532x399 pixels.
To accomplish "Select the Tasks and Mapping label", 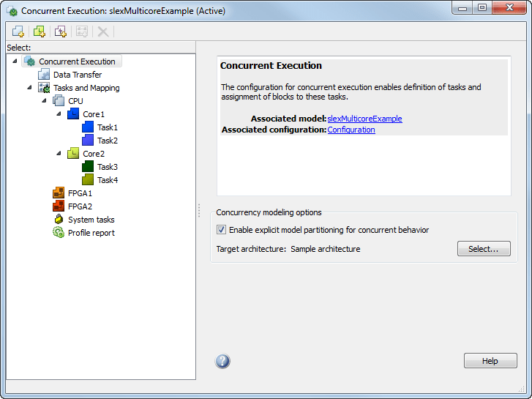I will coord(86,88).
